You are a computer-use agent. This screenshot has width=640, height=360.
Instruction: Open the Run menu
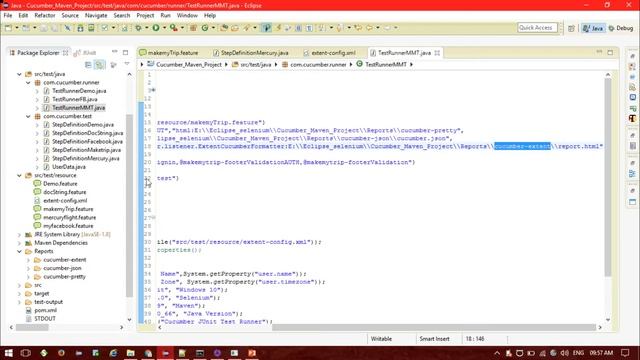pos(165,16)
